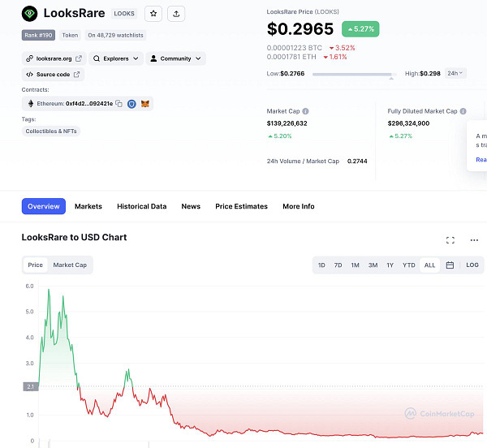Click the share upload icon
The image size is (487, 448).
coord(176,14)
